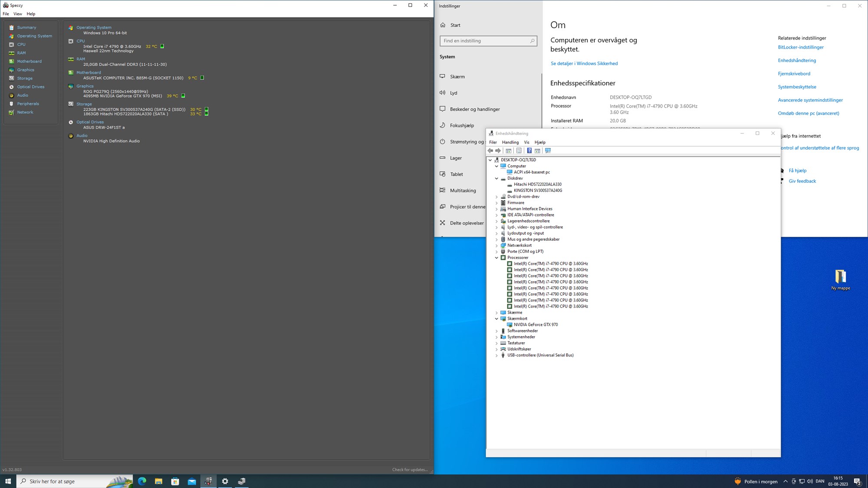Viewport: 868px width, 488px height.
Task: Collapse the Diskdrev tree node
Action: [496, 178]
